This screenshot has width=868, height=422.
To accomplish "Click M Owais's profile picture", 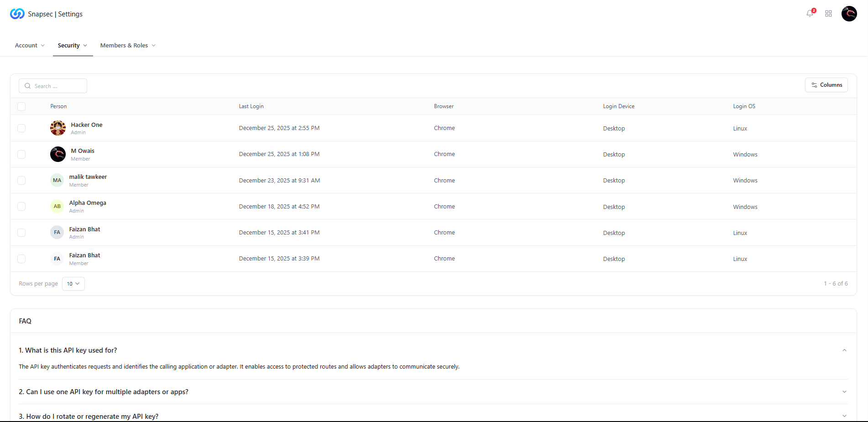I will [x=58, y=154].
